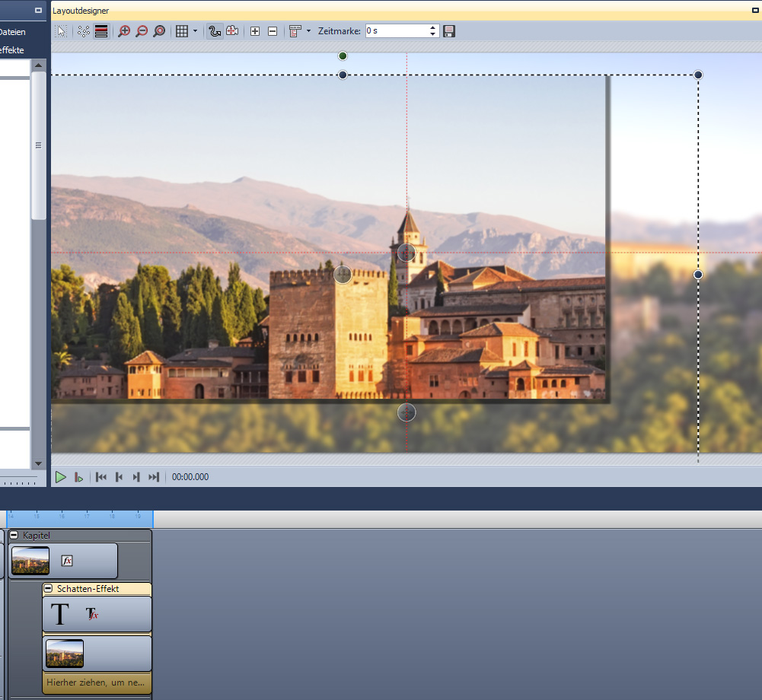Screen dimensions: 762x700
Task: Click the green rotation handle above the image
Action: (343, 56)
